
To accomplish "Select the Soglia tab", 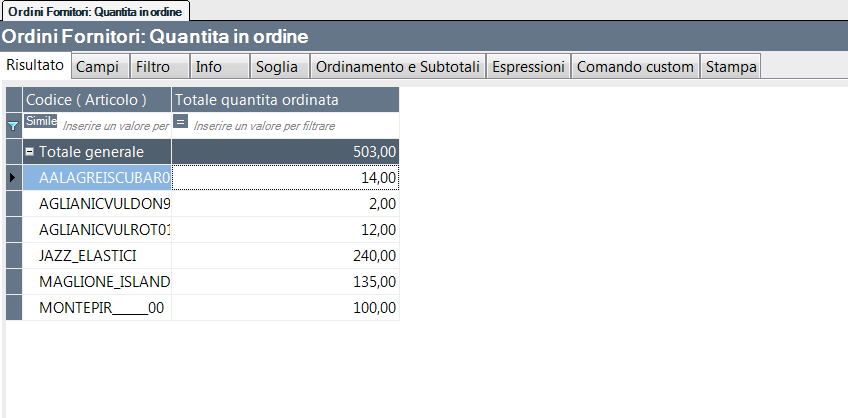I will click(276, 67).
